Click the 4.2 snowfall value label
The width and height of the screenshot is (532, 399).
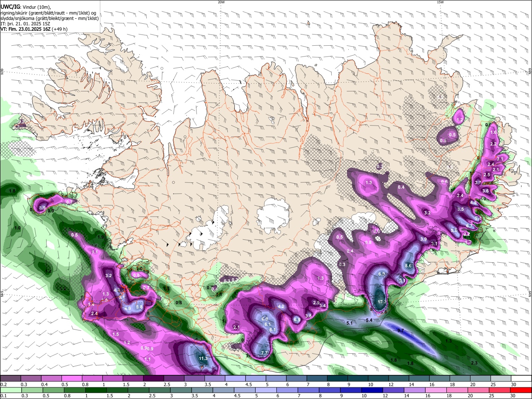click(281, 307)
